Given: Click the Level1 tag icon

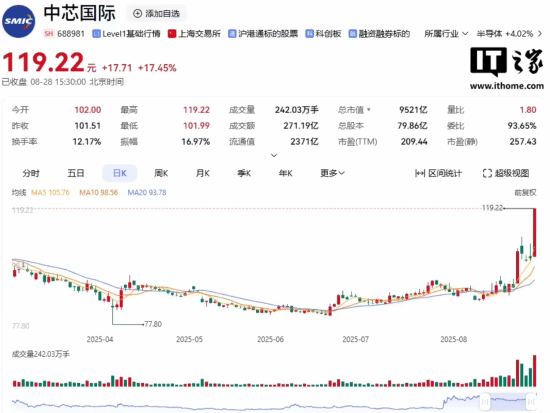Looking at the screenshot, I should click(96, 34).
